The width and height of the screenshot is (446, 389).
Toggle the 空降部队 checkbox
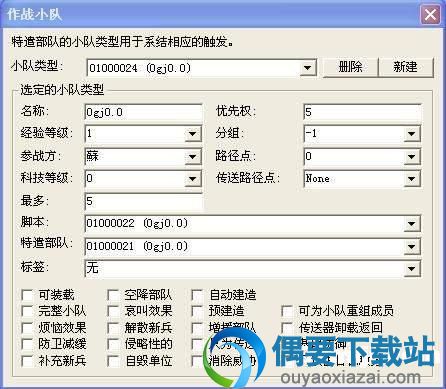point(113,295)
